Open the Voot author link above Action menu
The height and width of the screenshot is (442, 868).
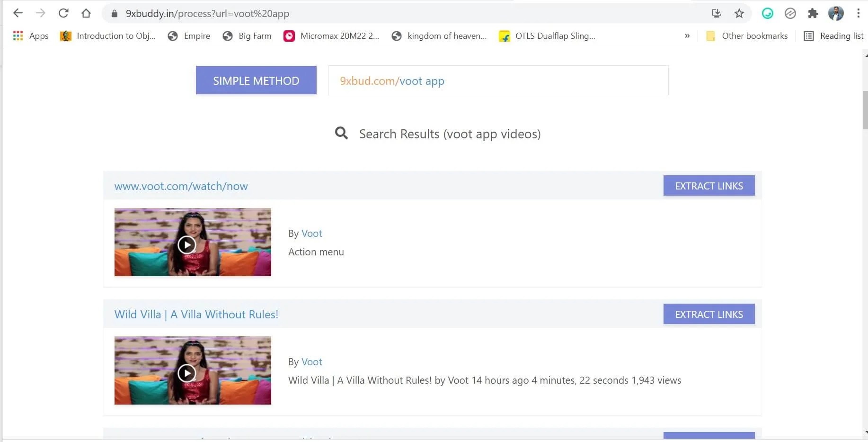tap(311, 234)
